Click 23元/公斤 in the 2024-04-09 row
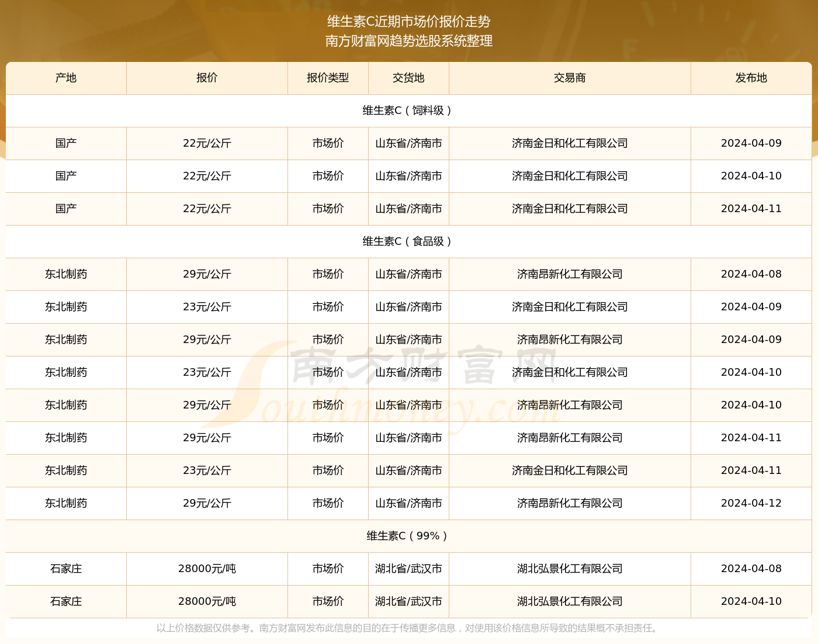818x644 pixels. tap(207, 307)
